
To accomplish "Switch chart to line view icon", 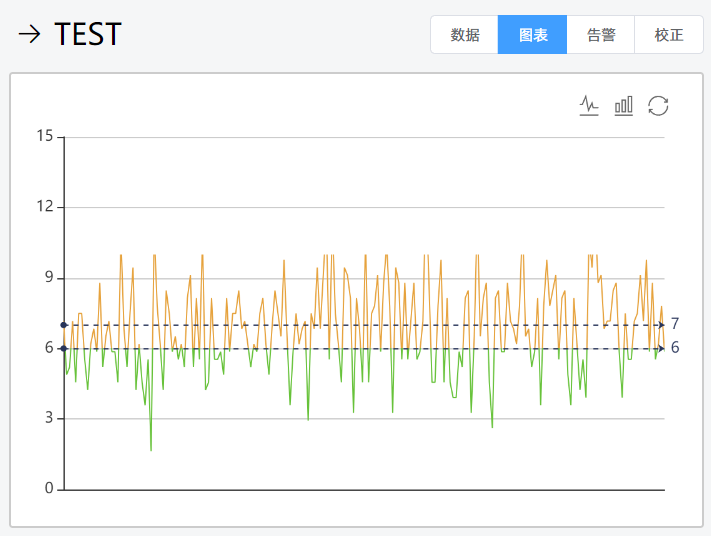I will 589,105.
